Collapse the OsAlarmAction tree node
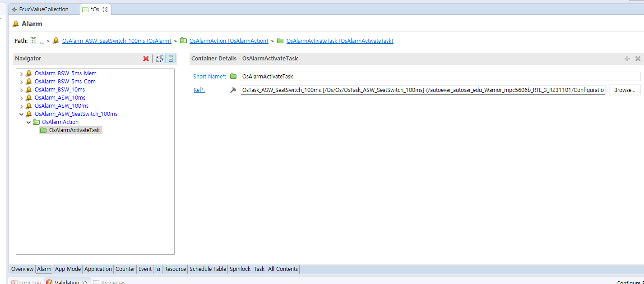The height and width of the screenshot is (284, 644). [28, 122]
